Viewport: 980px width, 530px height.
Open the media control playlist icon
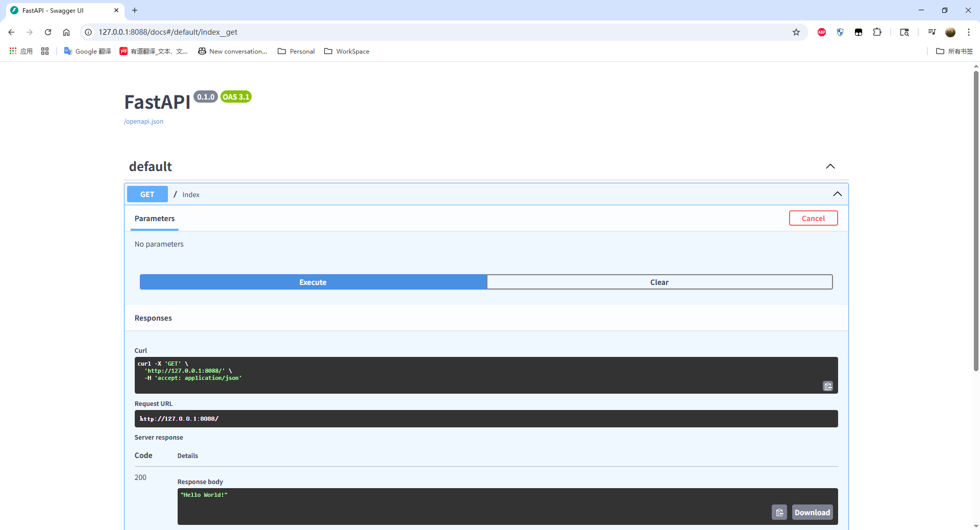point(932,32)
